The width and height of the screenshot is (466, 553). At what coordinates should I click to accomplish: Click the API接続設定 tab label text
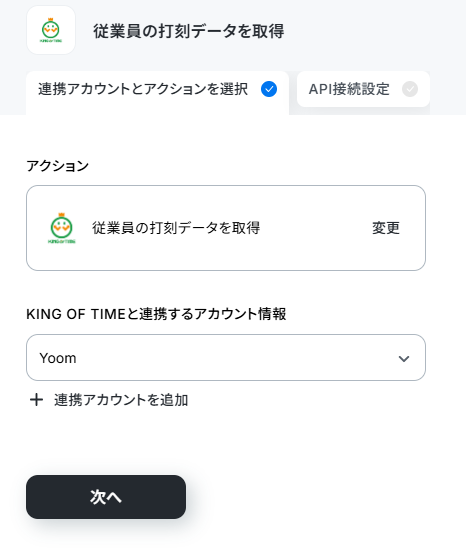click(349, 89)
